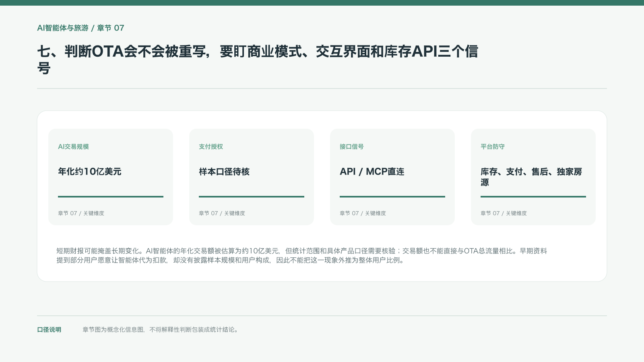Click the card label "平台防守"

493,147
